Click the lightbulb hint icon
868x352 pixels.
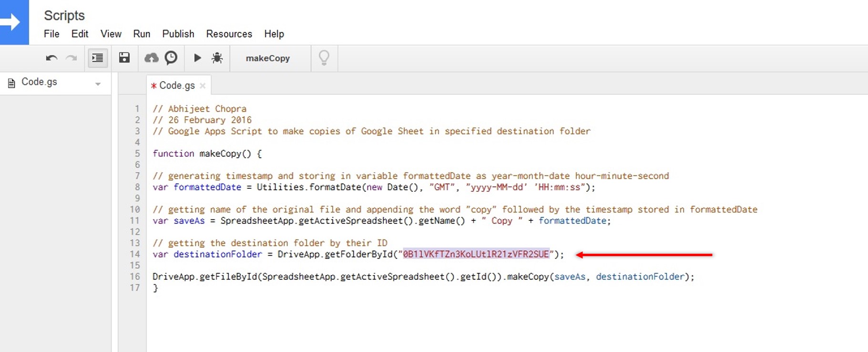[324, 58]
